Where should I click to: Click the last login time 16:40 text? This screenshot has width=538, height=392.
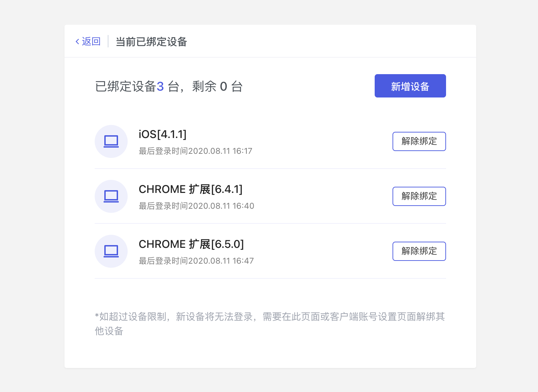click(x=196, y=206)
